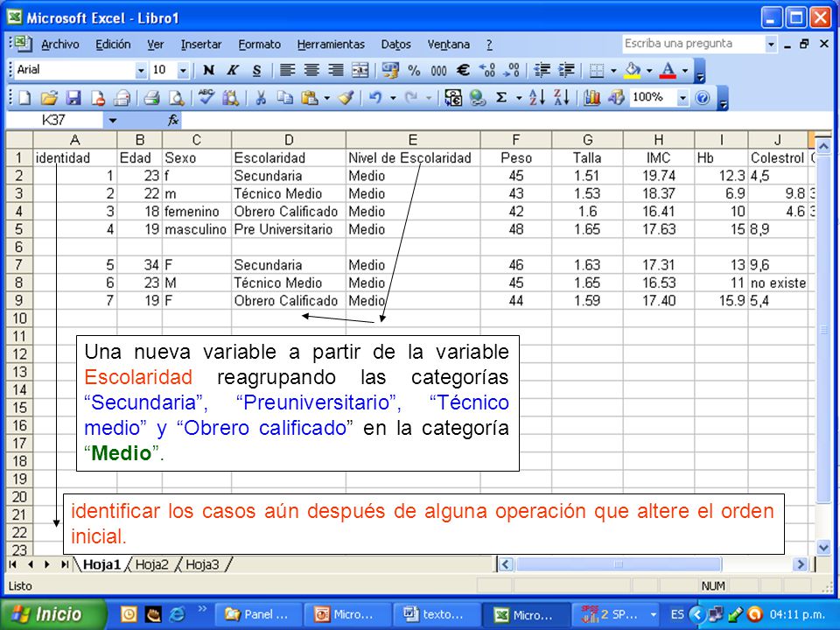Toggle the Drawing toolbar
840x630 pixels.
click(x=616, y=98)
